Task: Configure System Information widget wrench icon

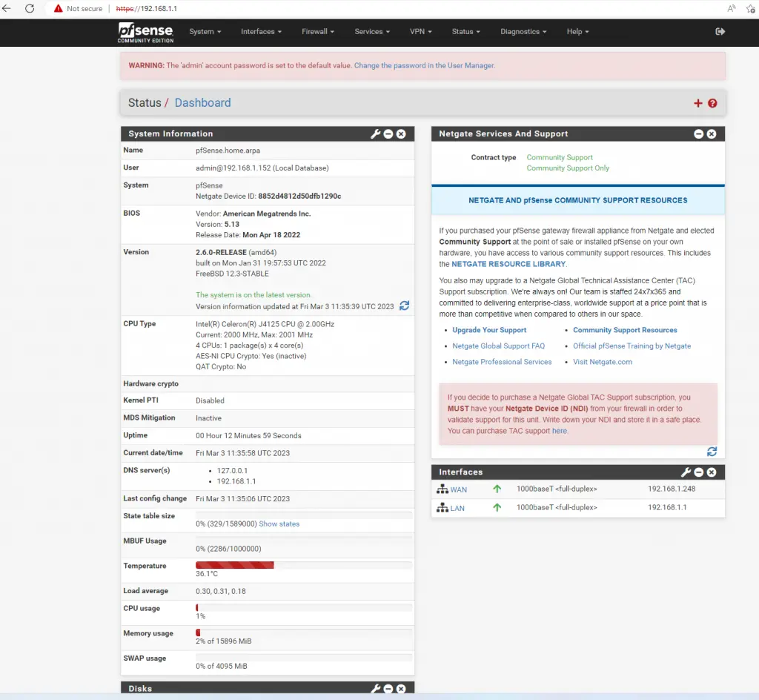Action: (375, 134)
